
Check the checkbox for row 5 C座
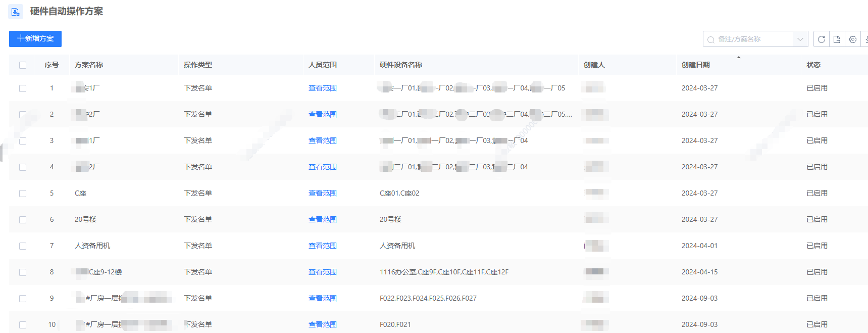23,194
